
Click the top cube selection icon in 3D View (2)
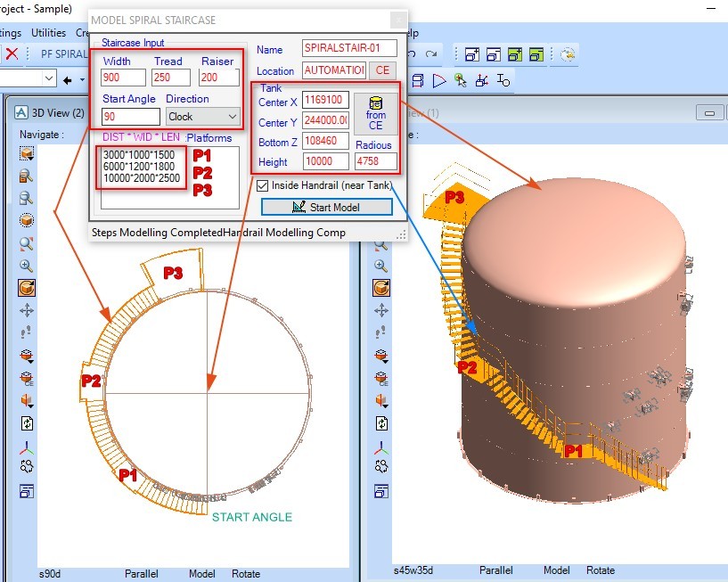click(x=27, y=153)
